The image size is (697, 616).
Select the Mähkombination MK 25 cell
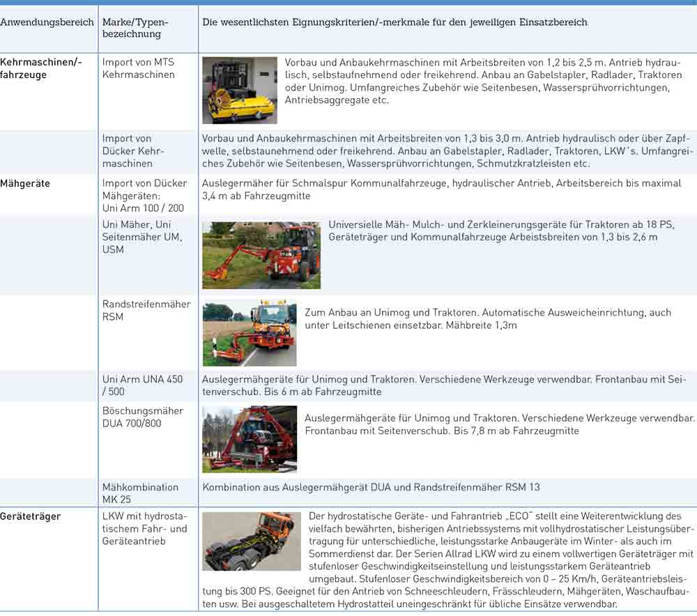click(140, 493)
